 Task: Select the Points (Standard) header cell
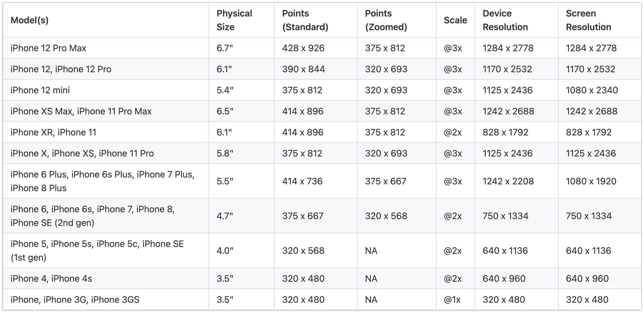pos(305,20)
